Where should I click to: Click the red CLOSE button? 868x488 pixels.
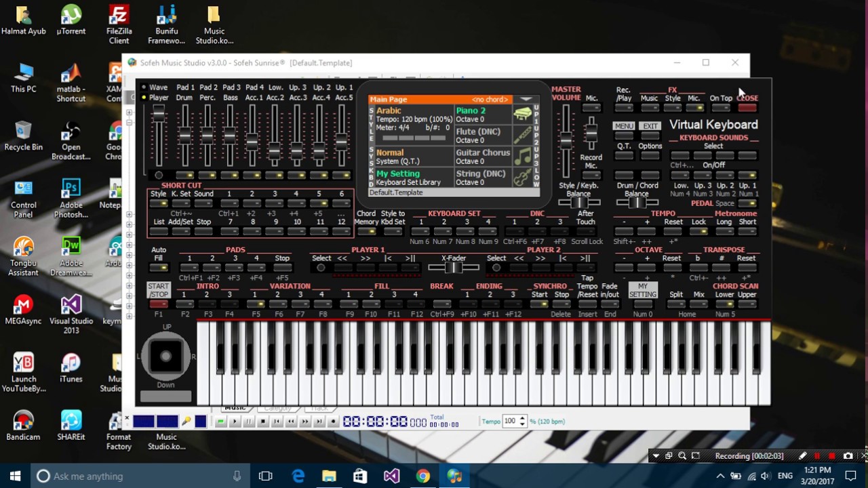coord(747,108)
